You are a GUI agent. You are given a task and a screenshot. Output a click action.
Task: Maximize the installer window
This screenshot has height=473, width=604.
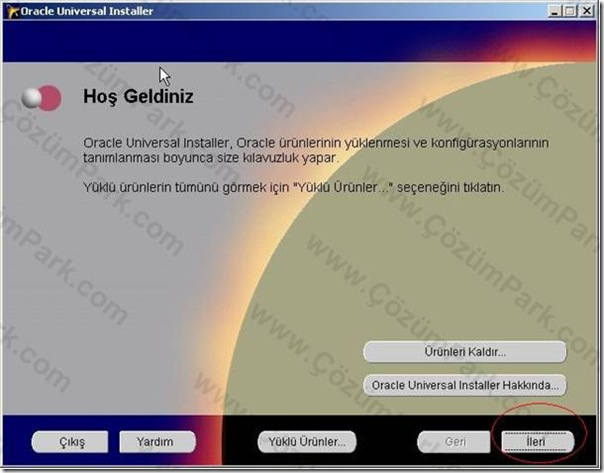(570, 11)
